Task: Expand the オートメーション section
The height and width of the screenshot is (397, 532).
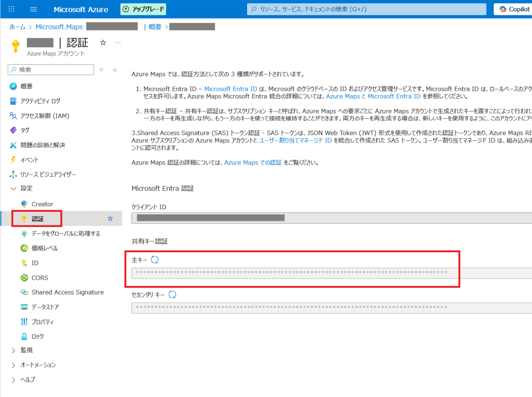Action: 13,365
